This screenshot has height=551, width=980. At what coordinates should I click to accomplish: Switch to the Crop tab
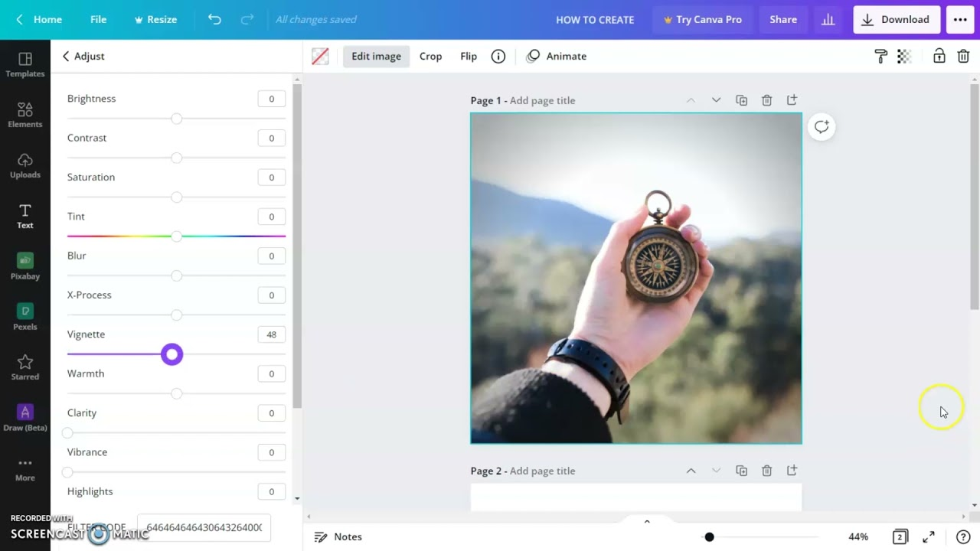[x=430, y=56]
